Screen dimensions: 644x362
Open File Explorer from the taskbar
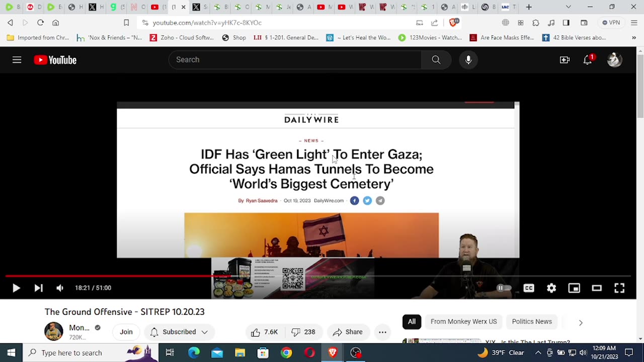click(x=240, y=352)
